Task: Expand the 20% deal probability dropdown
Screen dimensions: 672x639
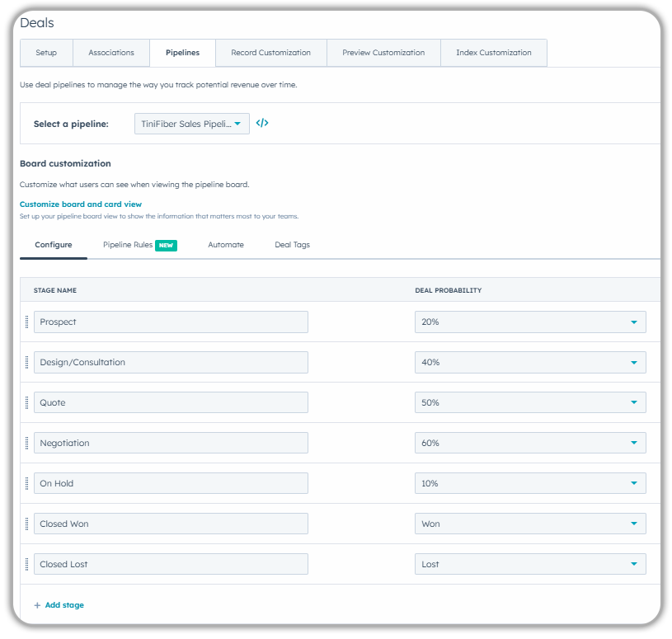Action: click(x=529, y=322)
